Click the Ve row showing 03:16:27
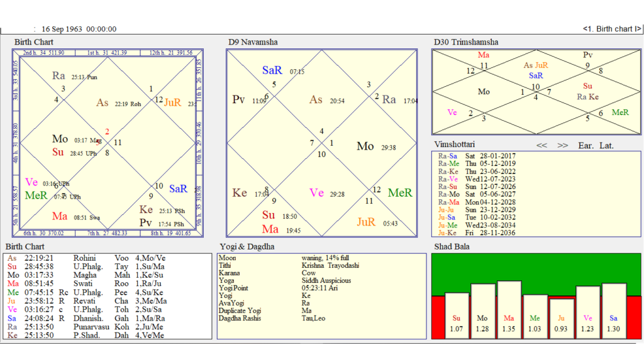The width and height of the screenshot is (644, 362). coord(87,309)
